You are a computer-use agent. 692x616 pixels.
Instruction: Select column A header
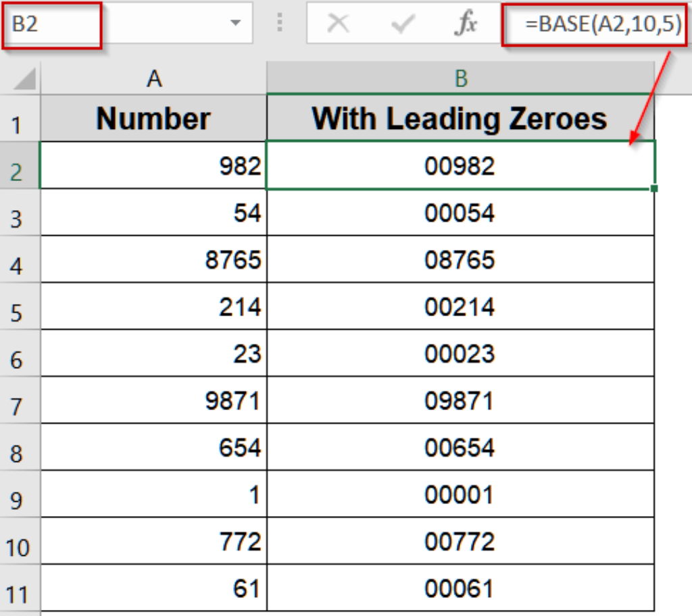[153, 79]
